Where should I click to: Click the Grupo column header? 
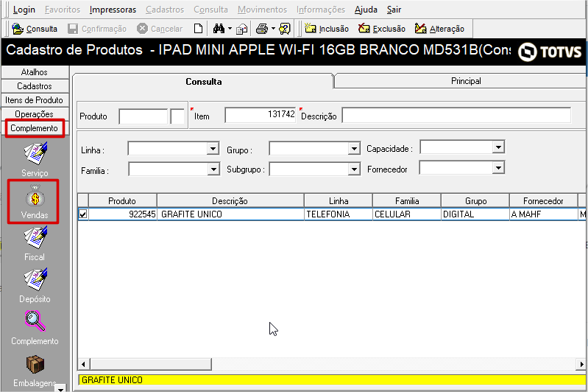tap(475, 201)
